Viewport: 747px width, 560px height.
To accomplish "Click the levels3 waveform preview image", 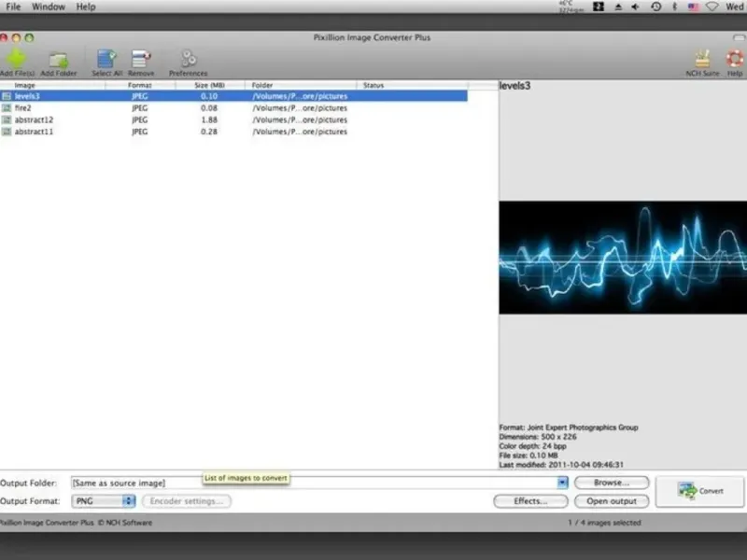I will pyautogui.click(x=622, y=257).
